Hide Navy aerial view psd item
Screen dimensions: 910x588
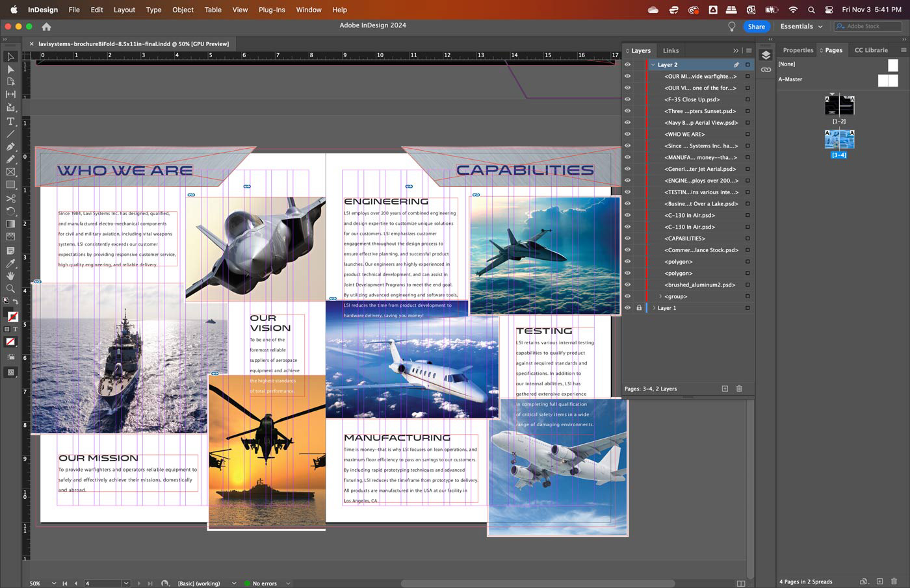(x=627, y=122)
